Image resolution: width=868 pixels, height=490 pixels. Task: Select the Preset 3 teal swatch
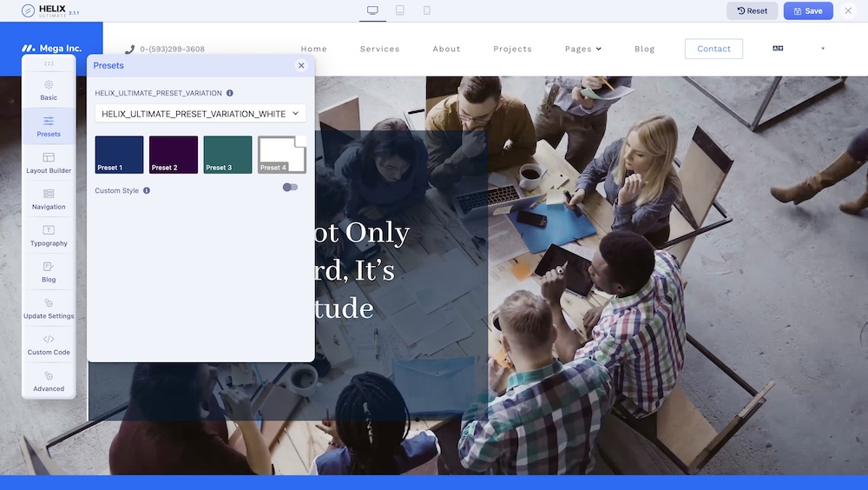pyautogui.click(x=227, y=155)
